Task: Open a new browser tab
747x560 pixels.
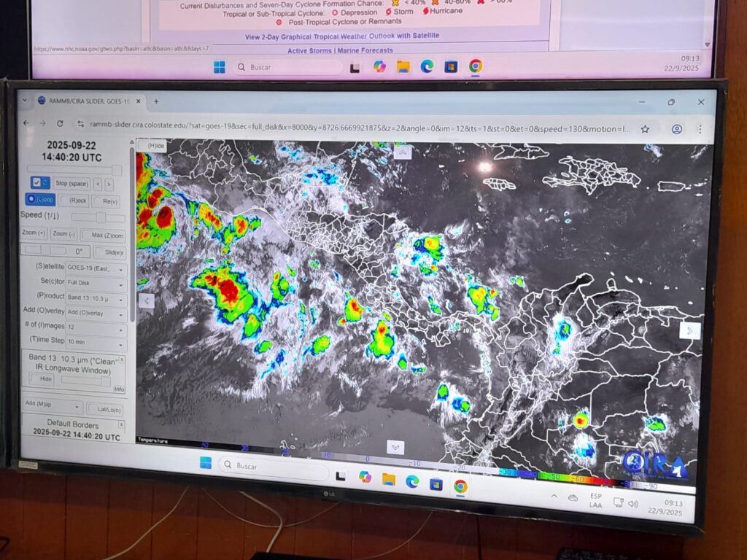Action: point(155,101)
